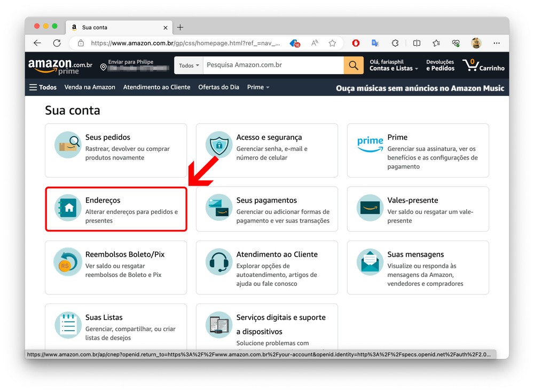Add page to favorites with star icon
This screenshot has height=392, width=534.
[332, 43]
